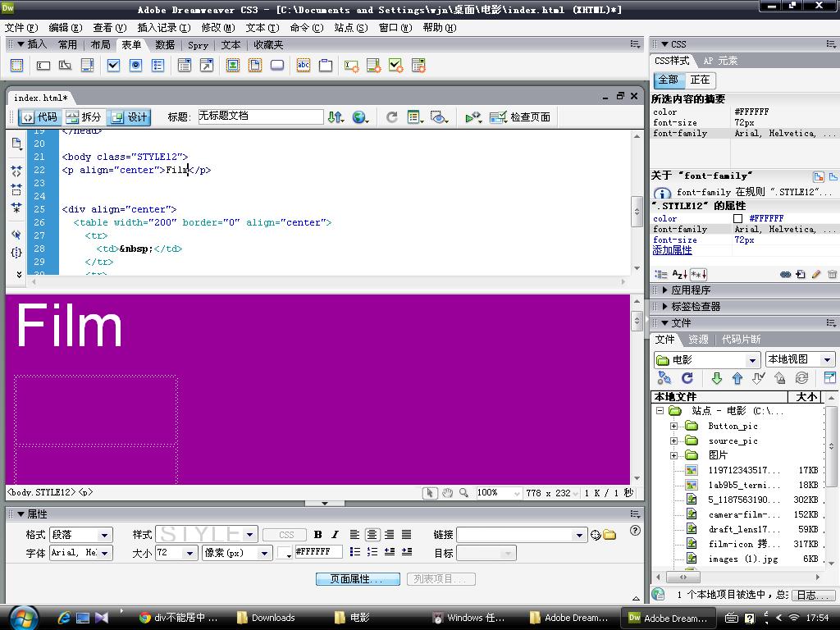Toggle Bold formatting in Properties panel
The image size is (840, 630).
(317, 535)
